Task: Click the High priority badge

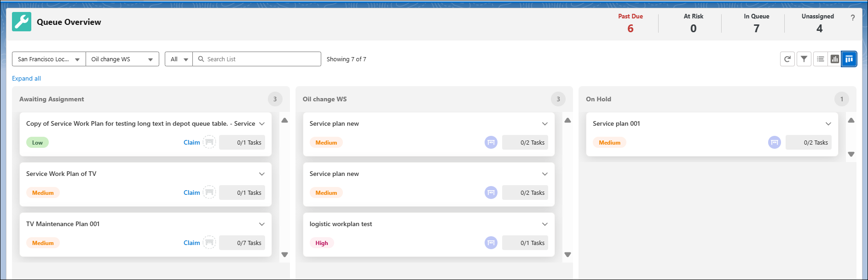Action: pyautogui.click(x=322, y=243)
